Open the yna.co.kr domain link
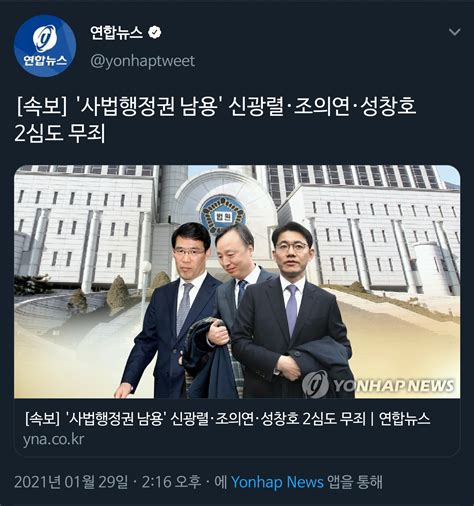474x506 pixels. 53,439
